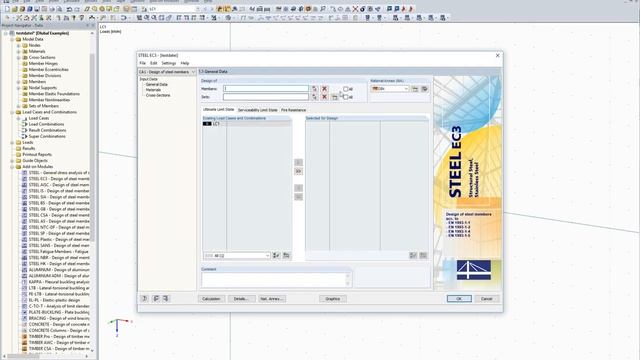Collapse the Load Cases and Combinations node
This screenshot has height=360, width=640.
point(12,112)
